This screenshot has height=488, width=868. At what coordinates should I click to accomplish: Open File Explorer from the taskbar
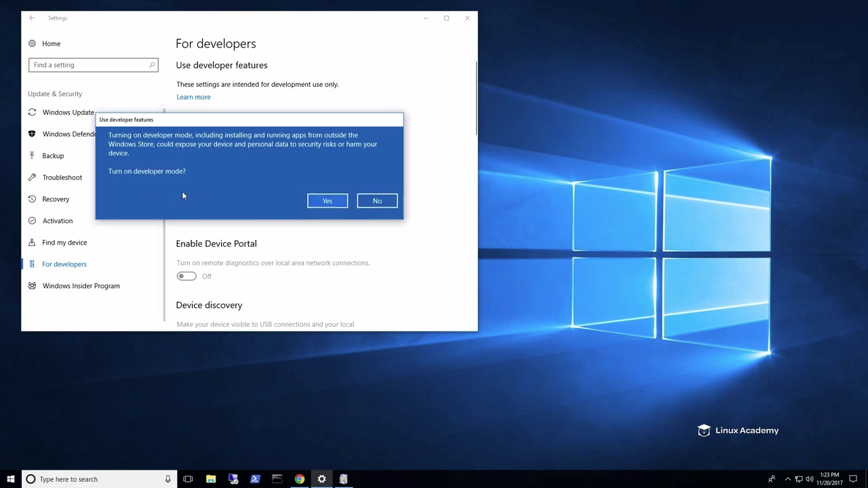[211, 479]
